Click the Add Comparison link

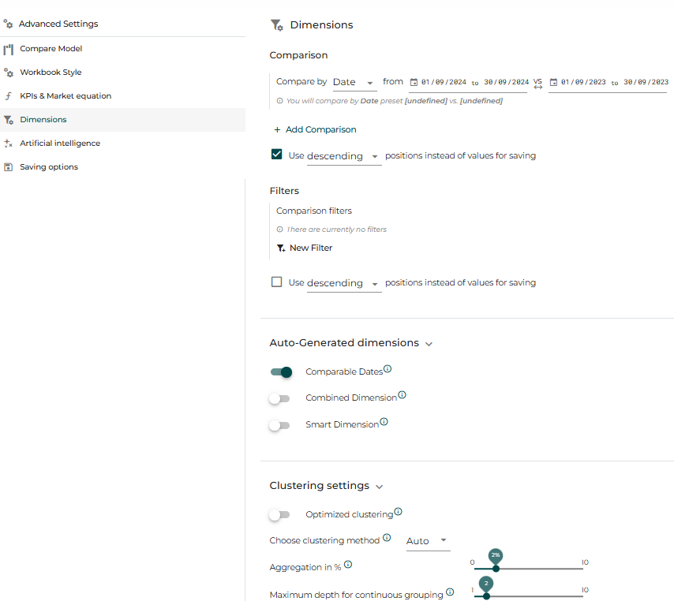(x=315, y=129)
